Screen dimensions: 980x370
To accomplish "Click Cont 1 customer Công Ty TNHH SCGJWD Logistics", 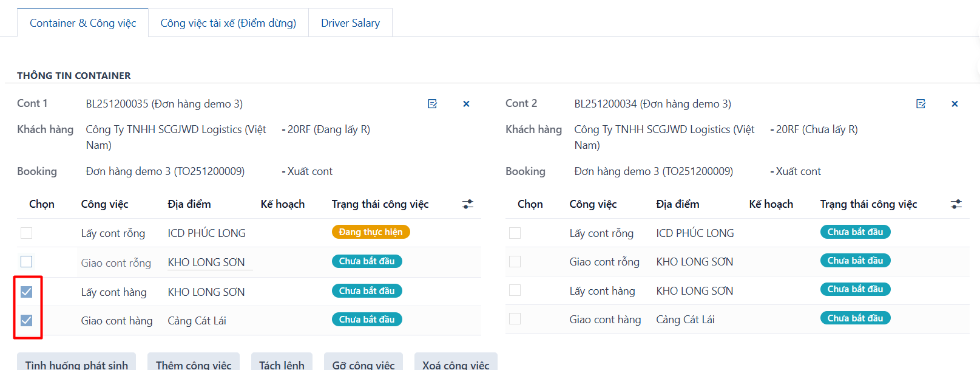I will [x=176, y=137].
